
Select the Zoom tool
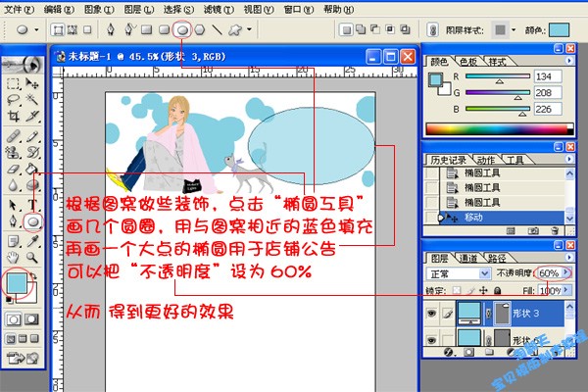pos(32,258)
